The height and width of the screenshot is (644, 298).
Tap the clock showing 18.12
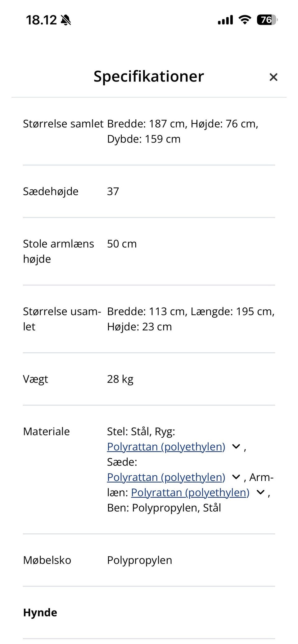click(x=41, y=20)
